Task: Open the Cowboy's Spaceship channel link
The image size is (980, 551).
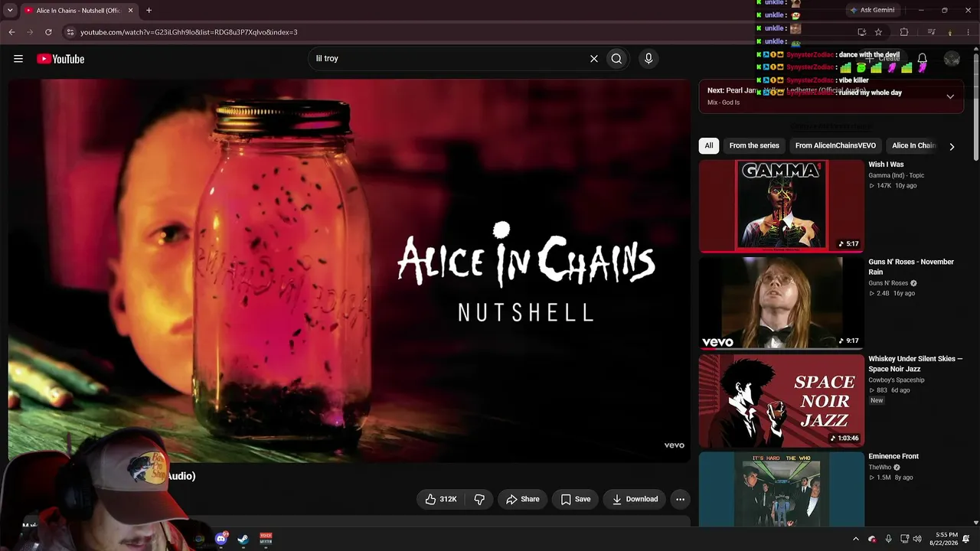Action: (x=897, y=380)
